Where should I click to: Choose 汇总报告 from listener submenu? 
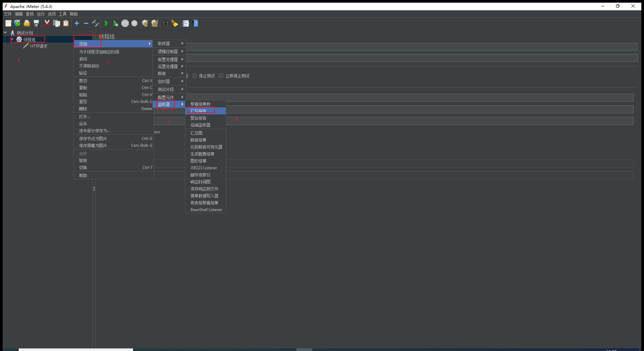coord(206,111)
